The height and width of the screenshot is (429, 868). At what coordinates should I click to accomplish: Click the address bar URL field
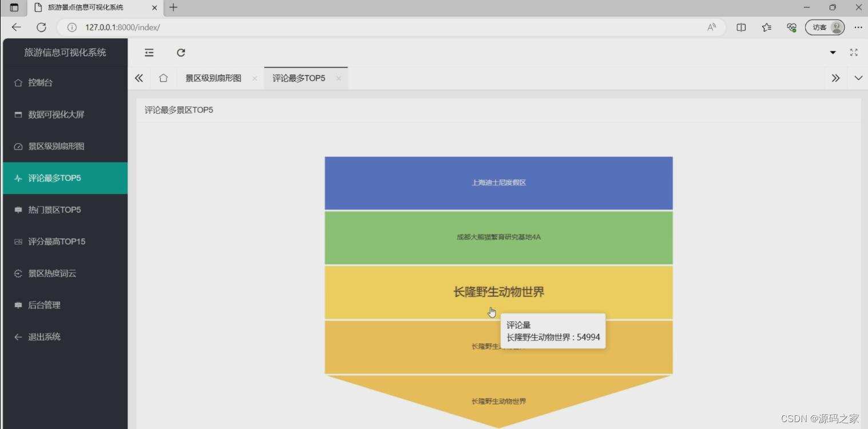[x=391, y=27]
